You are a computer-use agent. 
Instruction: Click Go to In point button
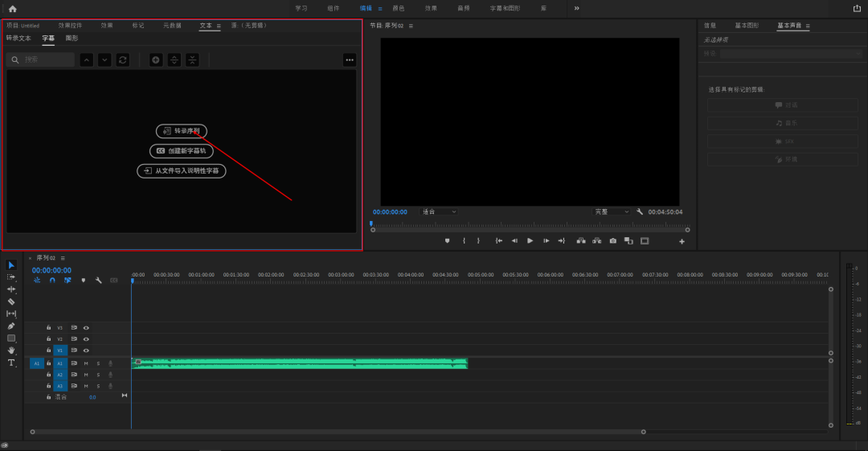[499, 241]
